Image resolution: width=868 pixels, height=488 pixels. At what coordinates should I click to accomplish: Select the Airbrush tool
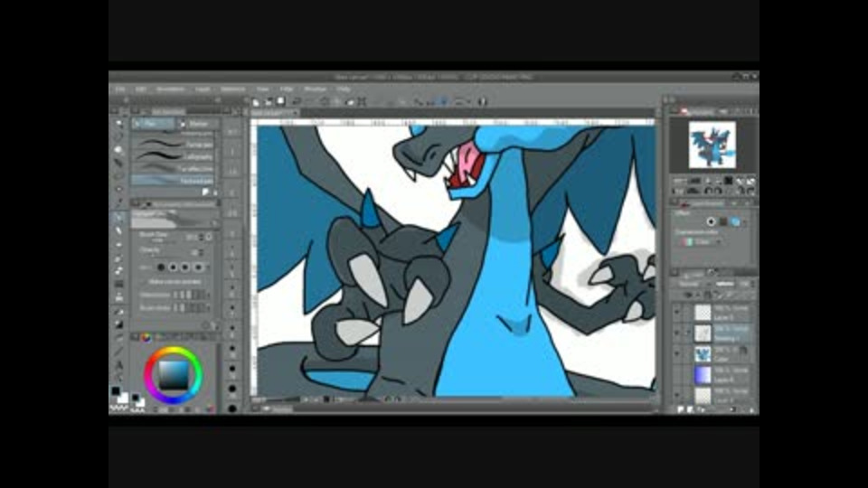118,258
